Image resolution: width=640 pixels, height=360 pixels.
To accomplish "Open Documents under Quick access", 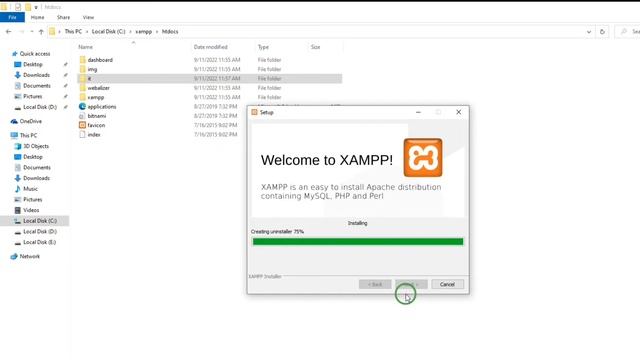I will tap(37, 86).
